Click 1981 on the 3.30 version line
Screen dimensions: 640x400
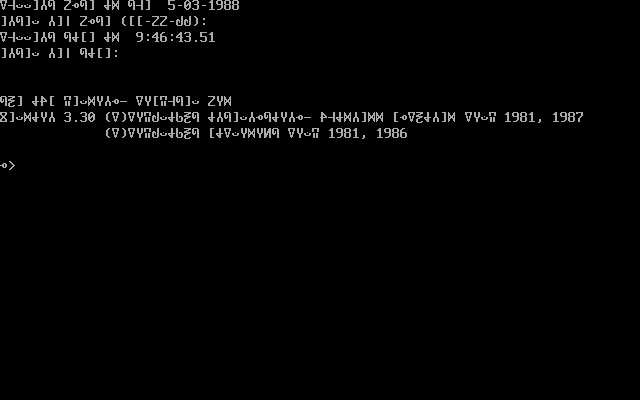(x=520, y=117)
